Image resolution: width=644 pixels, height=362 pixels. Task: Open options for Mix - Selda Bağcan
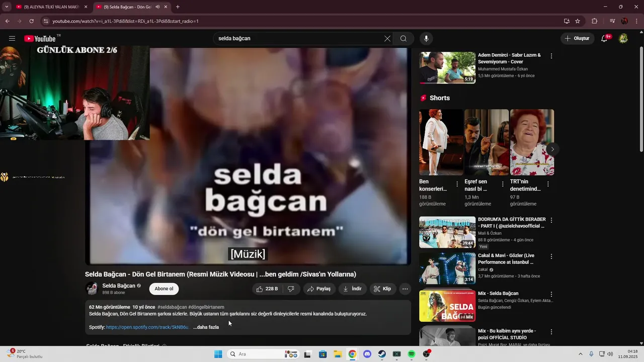tap(551, 294)
